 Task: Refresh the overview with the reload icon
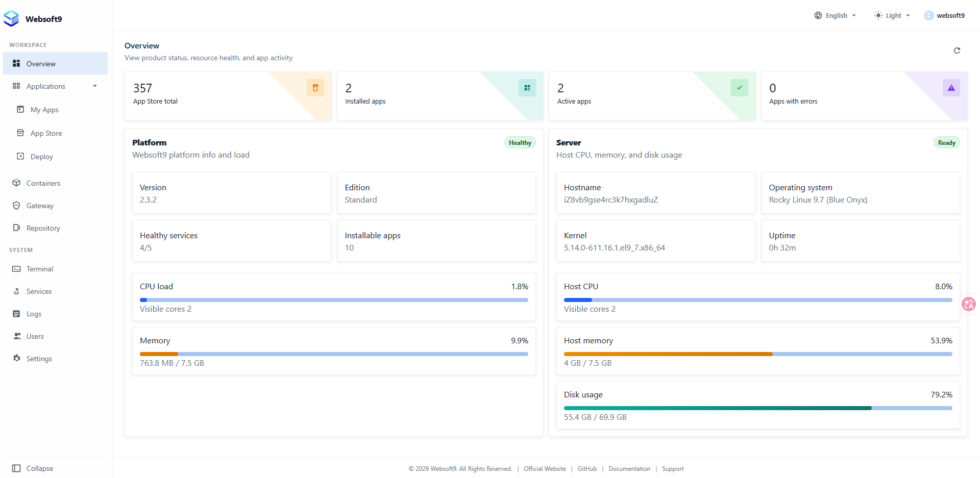click(x=957, y=51)
